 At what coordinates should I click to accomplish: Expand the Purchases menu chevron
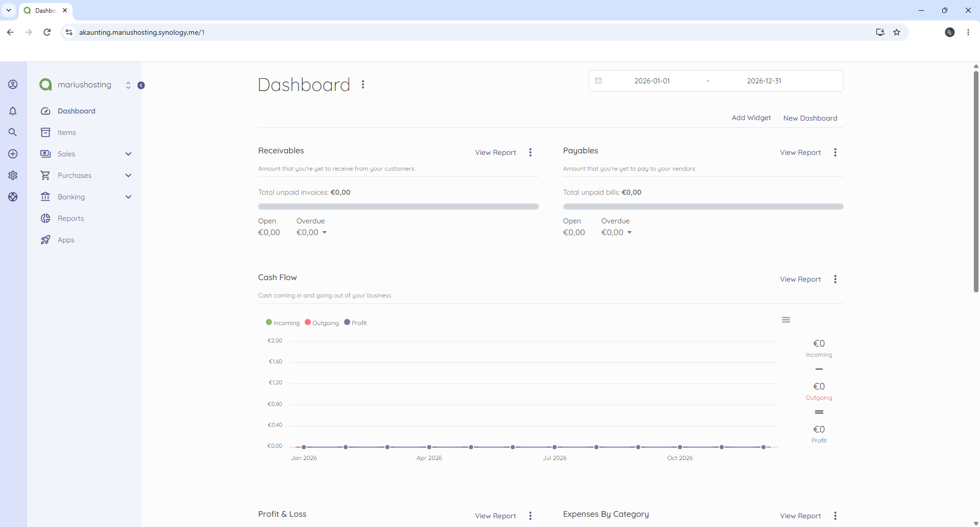128,175
